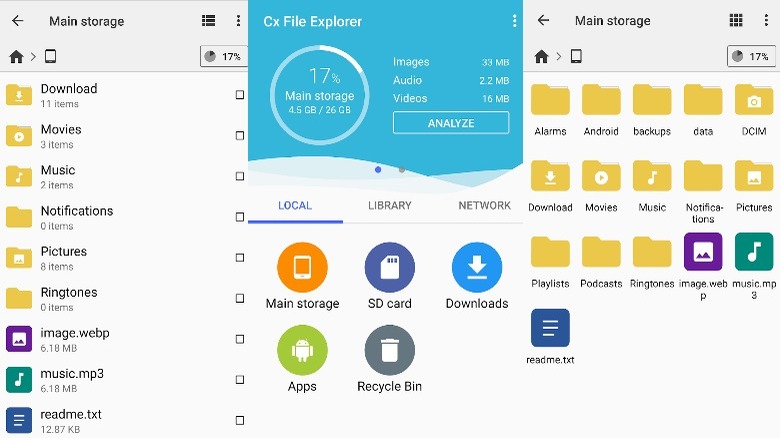Image resolution: width=780 pixels, height=438 pixels.
Task: Tap the Images 33 MB row
Action: [451, 62]
